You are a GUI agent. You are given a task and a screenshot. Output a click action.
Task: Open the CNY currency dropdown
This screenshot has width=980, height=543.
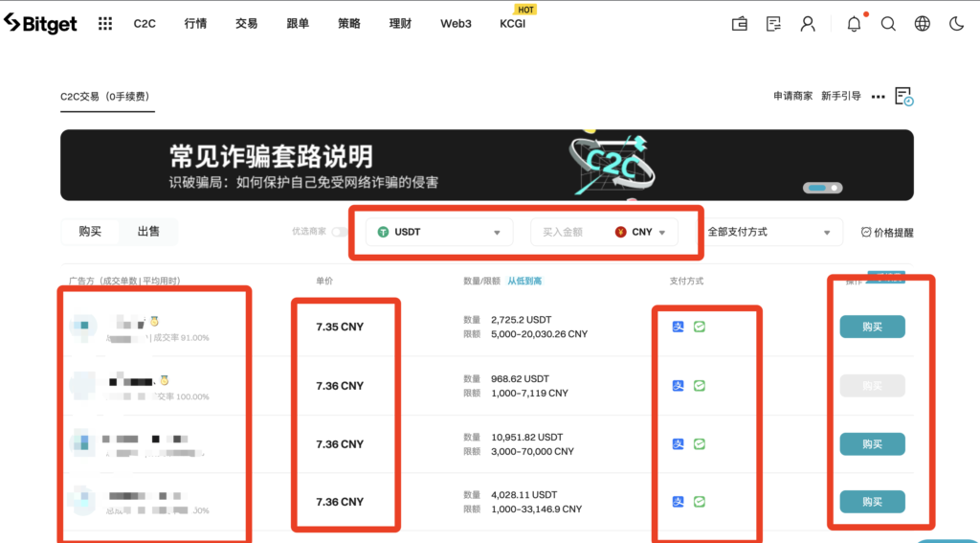(640, 232)
